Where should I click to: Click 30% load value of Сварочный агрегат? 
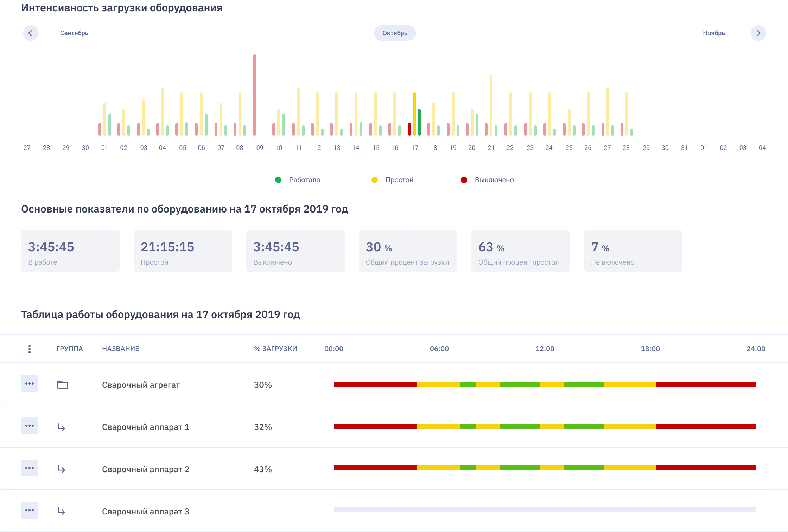(263, 385)
